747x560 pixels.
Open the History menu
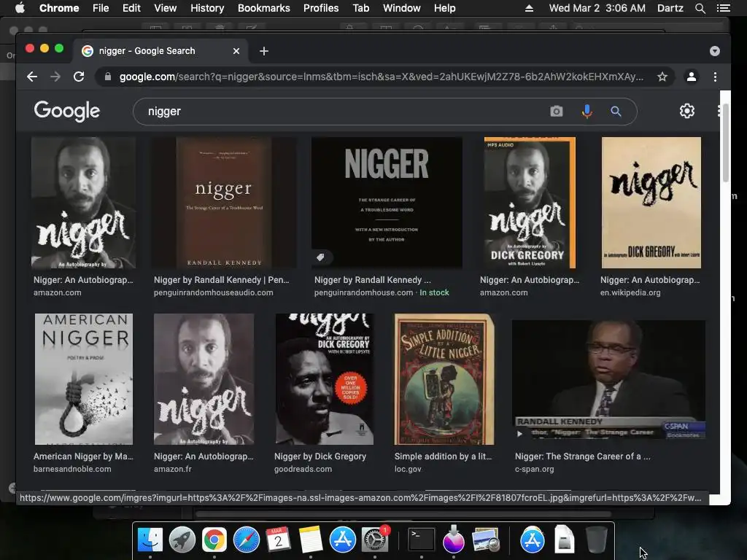pyautogui.click(x=207, y=8)
